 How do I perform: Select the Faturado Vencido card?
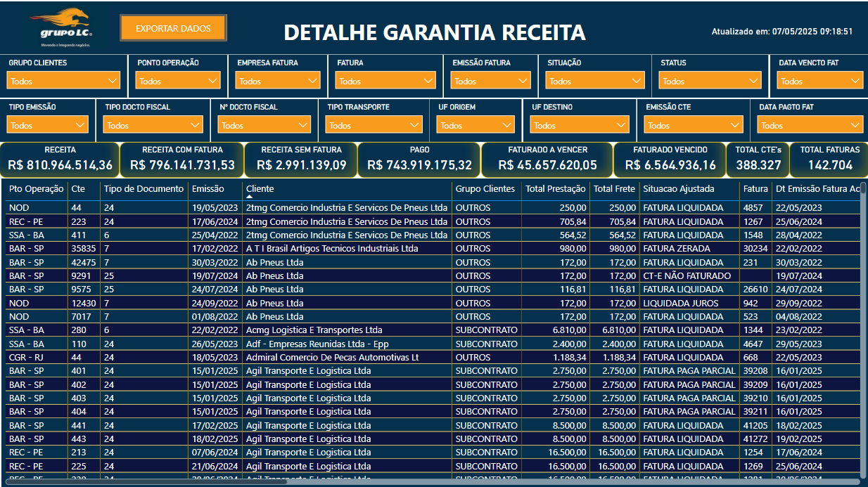[670, 160]
